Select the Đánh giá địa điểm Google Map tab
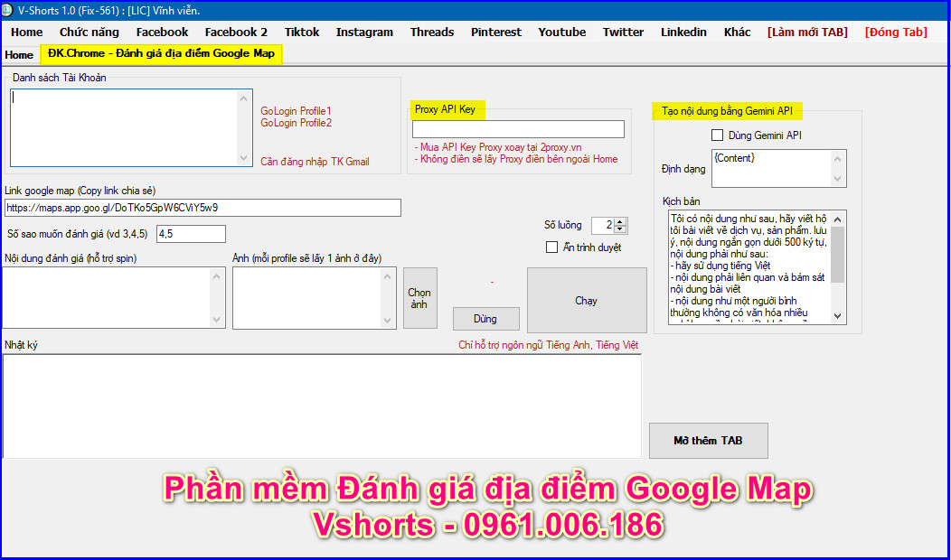 (x=161, y=53)
